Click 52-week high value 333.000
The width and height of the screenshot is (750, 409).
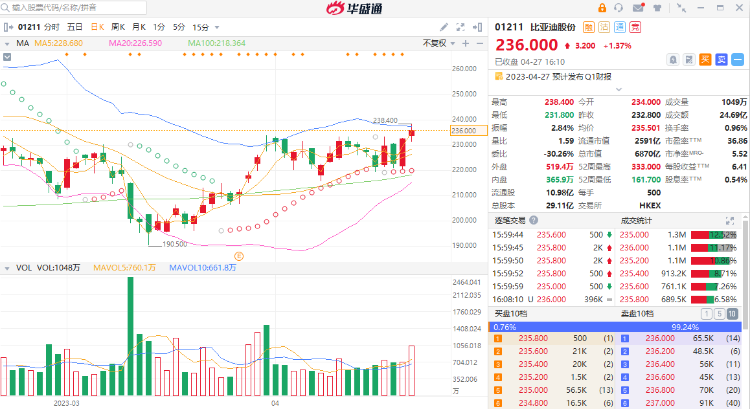click(x=646, y=166)
